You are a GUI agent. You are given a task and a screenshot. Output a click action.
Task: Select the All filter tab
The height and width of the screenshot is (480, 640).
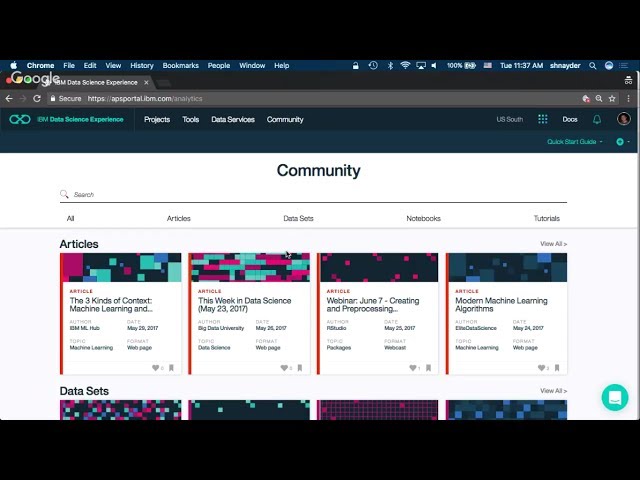(70, 218)
